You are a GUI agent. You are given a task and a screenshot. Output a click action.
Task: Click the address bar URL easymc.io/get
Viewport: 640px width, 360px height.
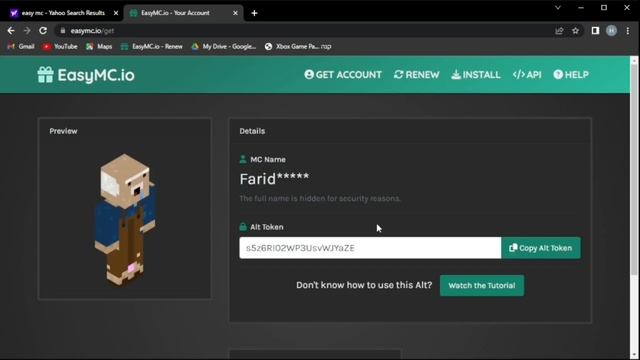(92, 31)
